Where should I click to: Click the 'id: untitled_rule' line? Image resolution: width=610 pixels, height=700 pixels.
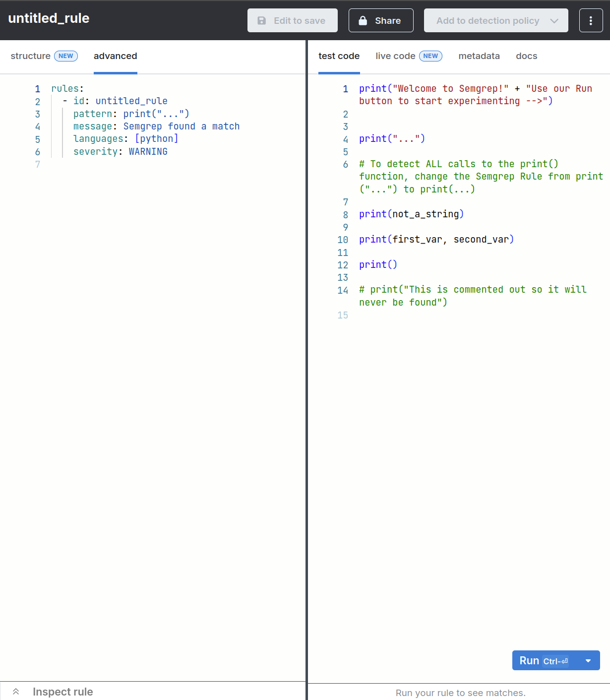[x=121, y=101]
